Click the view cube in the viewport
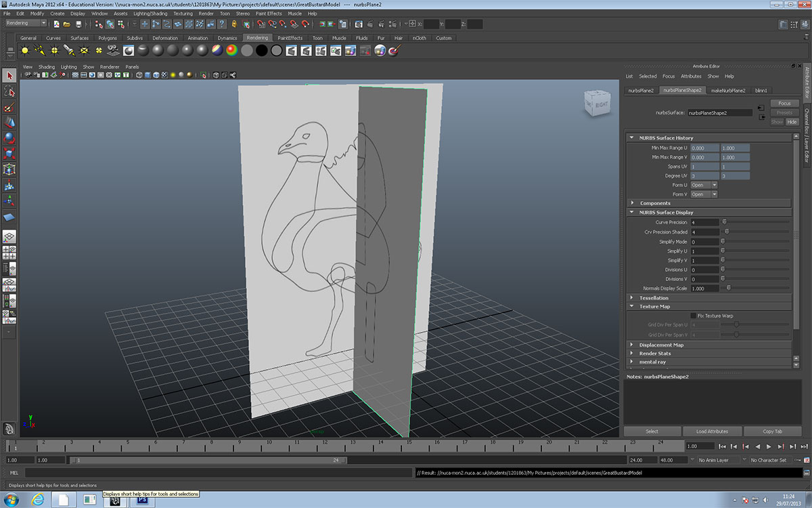Viewport: 812px width, 508px height. [x=600, y=104]
